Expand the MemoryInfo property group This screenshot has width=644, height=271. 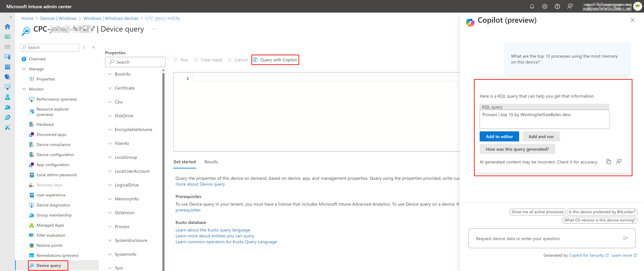(x=110, y=199)
